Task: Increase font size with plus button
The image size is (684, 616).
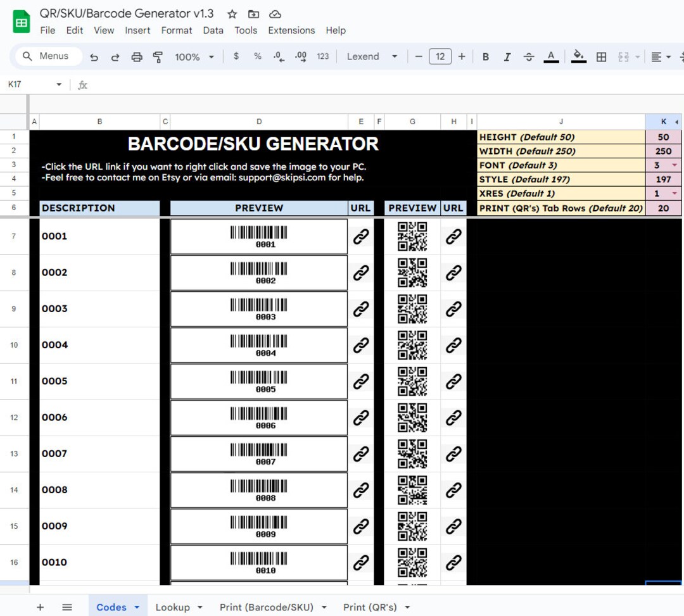Action: [462, 56]
